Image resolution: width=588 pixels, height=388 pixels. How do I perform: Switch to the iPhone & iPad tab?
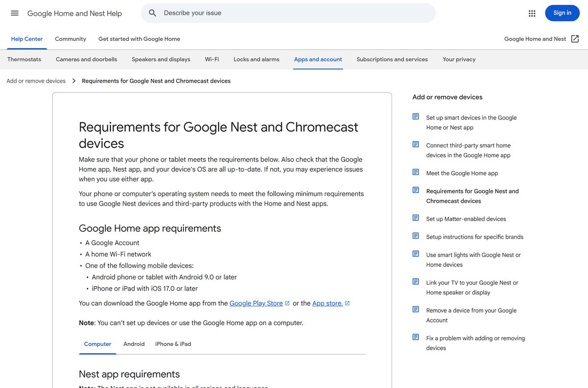pos(173,344)
